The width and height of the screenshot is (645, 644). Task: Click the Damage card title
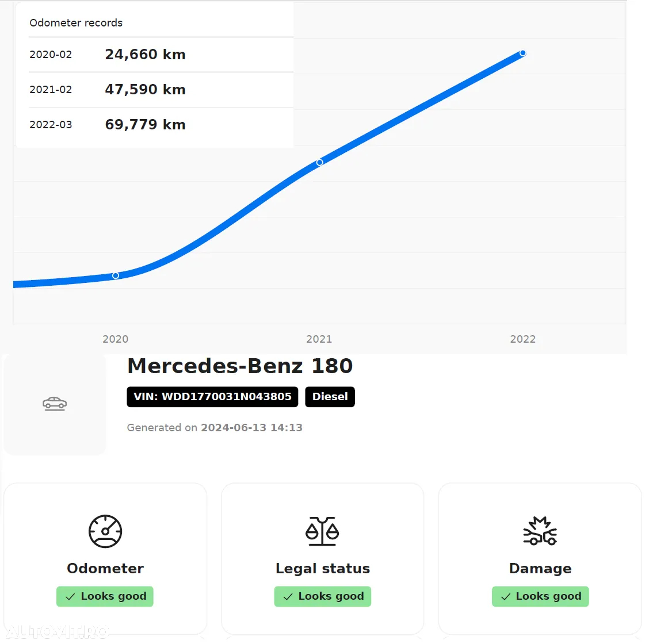pyautogui.click(x=540, y=568)
